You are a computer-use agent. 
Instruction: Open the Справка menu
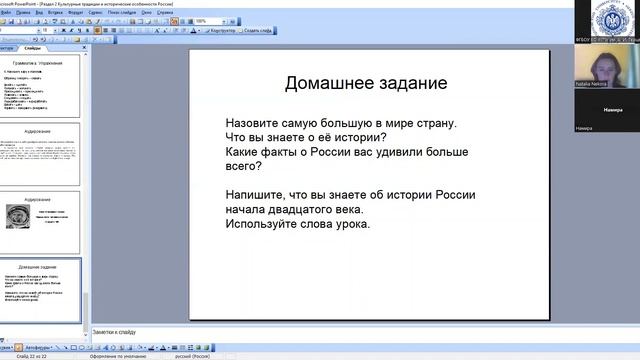165,13
